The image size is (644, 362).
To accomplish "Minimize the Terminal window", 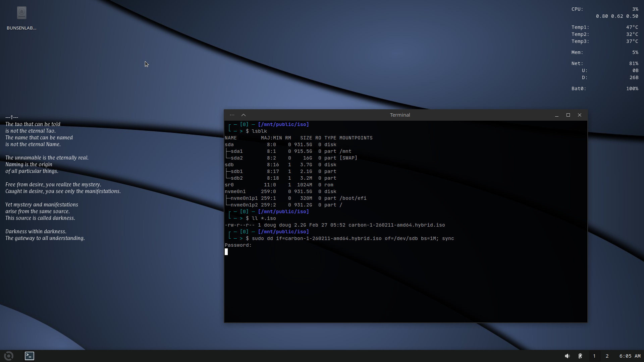I will click(x=557, y=115).
